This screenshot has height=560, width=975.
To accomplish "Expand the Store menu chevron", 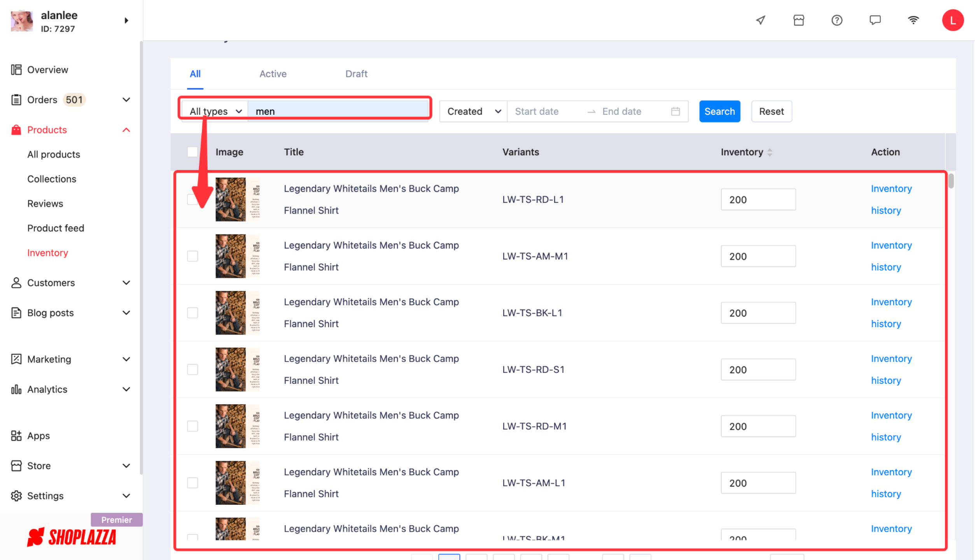I will (x=126, y=465).
